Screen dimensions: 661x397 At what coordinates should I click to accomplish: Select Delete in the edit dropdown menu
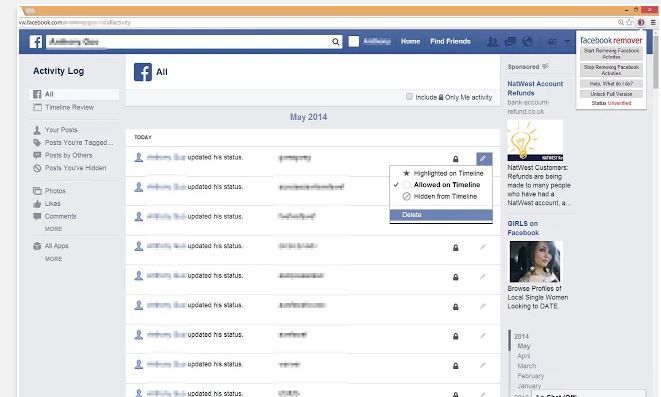[441, 215]
